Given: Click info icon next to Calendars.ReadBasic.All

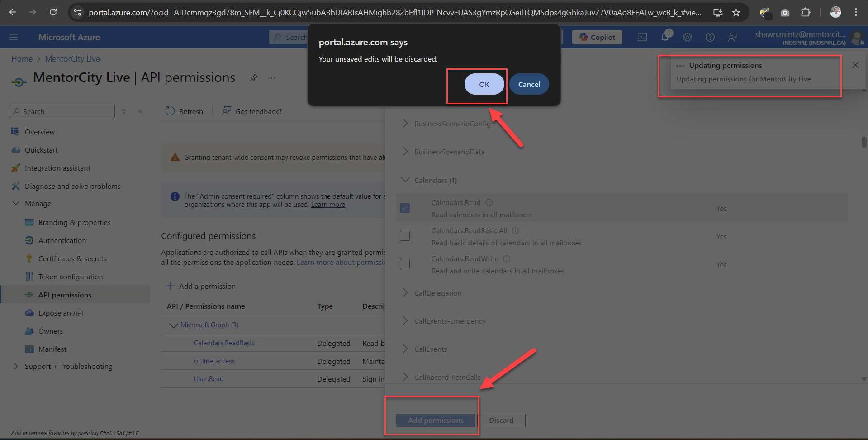Looking at the screenshot, I should pyautogui.click(x=515, y=230).
